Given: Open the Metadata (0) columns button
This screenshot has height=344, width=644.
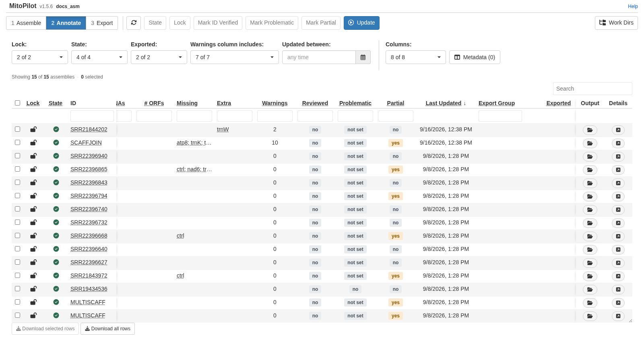Looking at the screenshot, I should [x=475, y=57].
